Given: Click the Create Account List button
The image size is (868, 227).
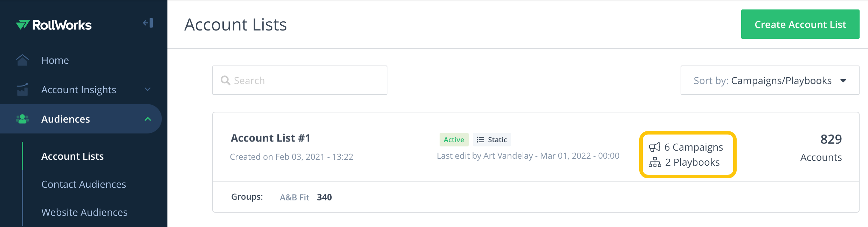Looking at the screenshot, I should click(800, 24).
